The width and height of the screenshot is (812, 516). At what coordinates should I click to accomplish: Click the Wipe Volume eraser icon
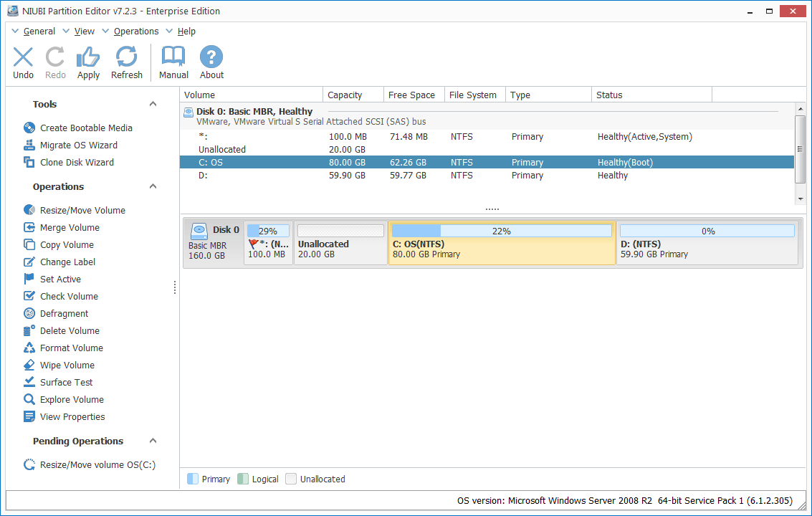click(29, 365)
